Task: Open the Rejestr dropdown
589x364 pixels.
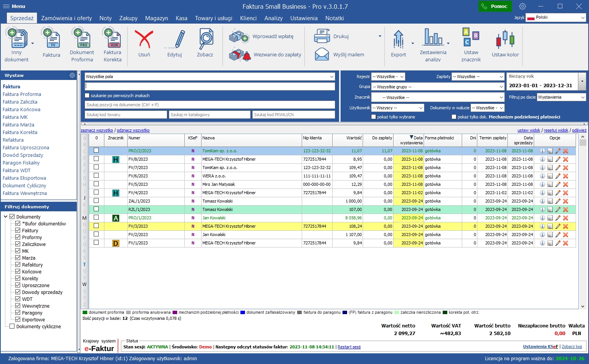Action: click(x=388, y=77)
